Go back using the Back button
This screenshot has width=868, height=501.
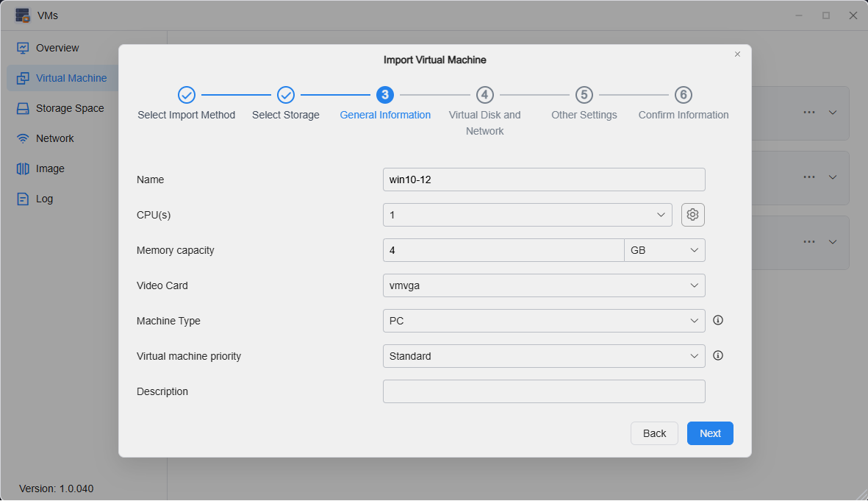point(654,433)
